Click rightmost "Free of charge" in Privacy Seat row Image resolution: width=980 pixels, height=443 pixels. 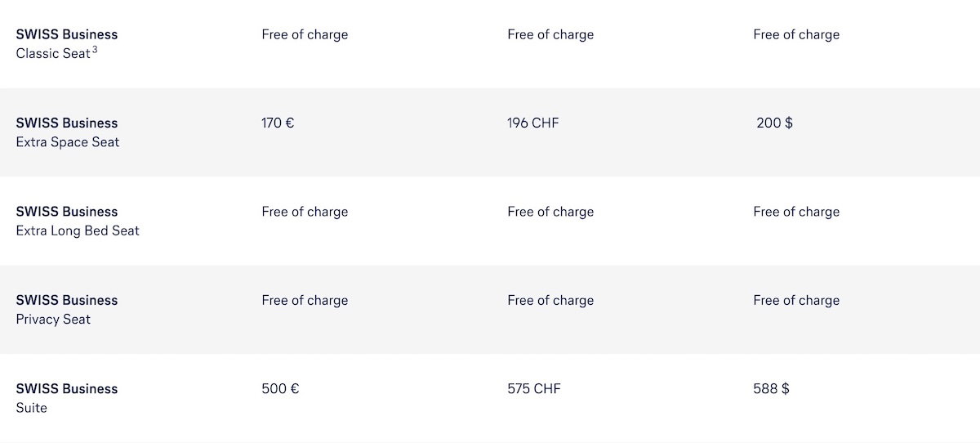(796, 301)
